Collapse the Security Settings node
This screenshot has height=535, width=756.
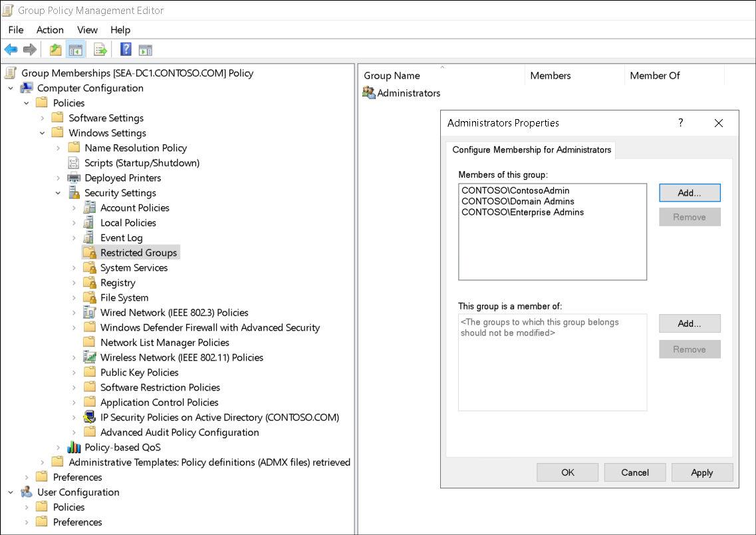click(x=58, y=193)
